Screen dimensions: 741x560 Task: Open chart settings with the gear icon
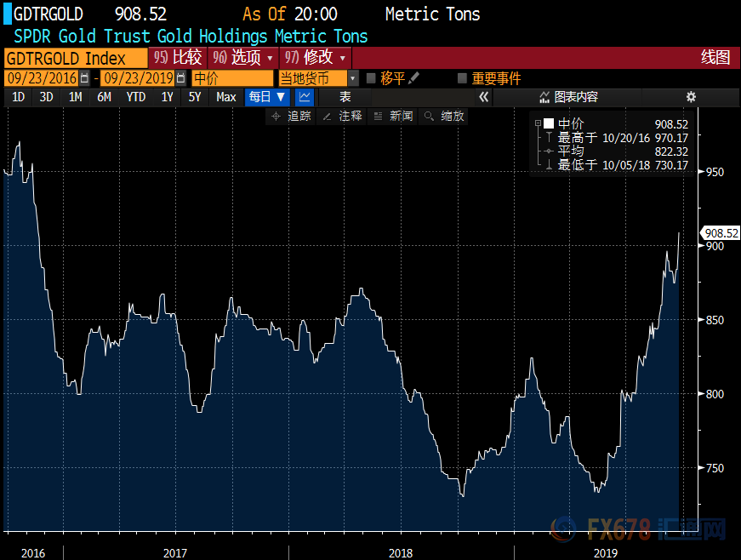tap(691, 97)
